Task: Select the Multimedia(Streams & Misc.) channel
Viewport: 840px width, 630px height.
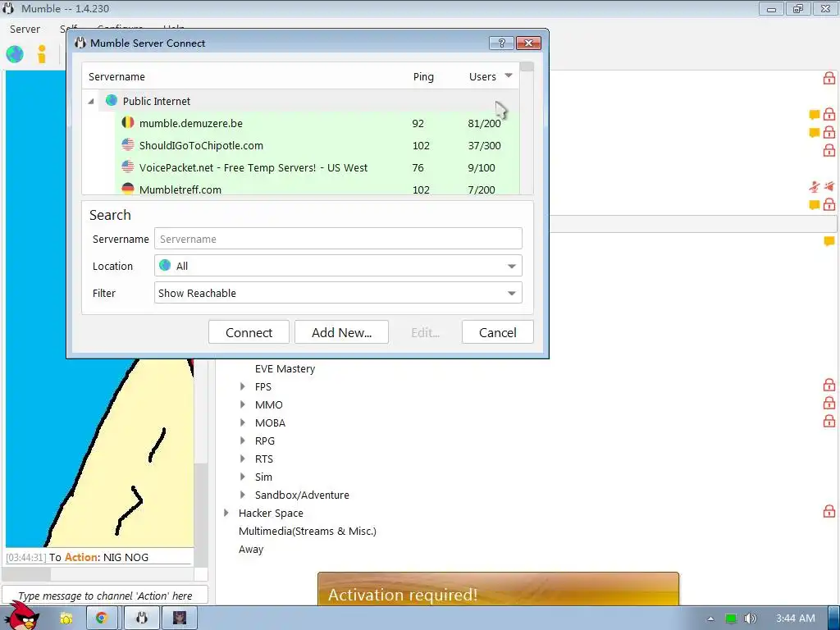Action: click(308, 531)
